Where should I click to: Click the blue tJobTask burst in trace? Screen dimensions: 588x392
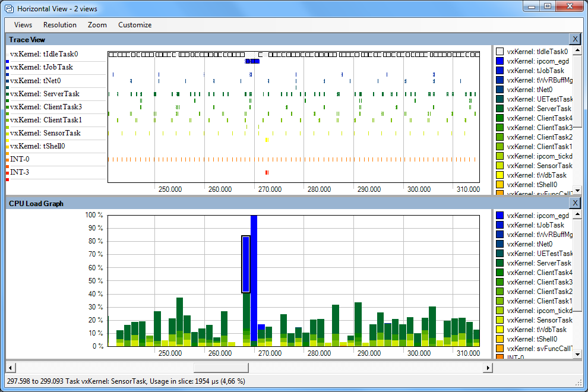252,61
